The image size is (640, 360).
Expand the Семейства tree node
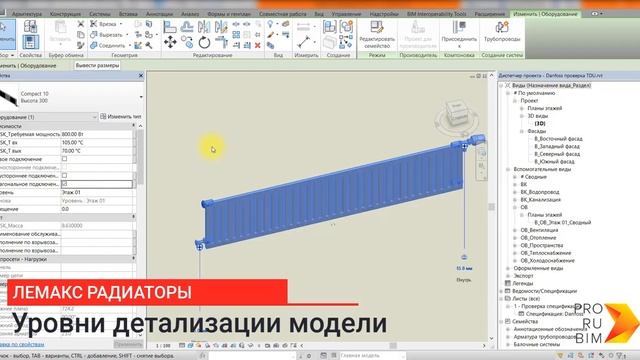pyautogui.click(x=501, y=321)
